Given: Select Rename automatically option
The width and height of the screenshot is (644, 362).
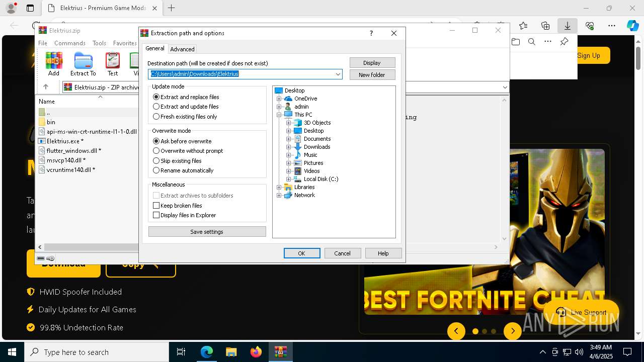Looking at the screenshot, I should (183, 170).
